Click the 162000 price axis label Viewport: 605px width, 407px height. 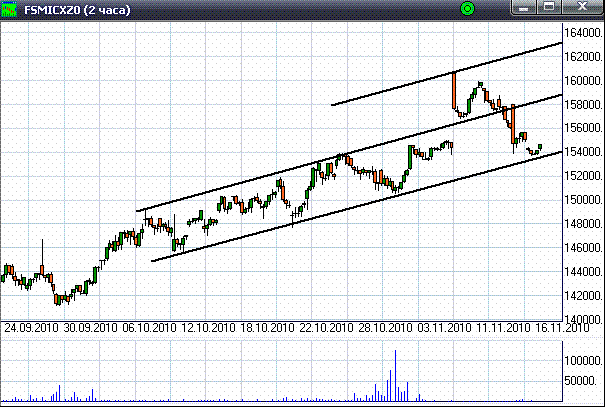[x=583, y=57]
